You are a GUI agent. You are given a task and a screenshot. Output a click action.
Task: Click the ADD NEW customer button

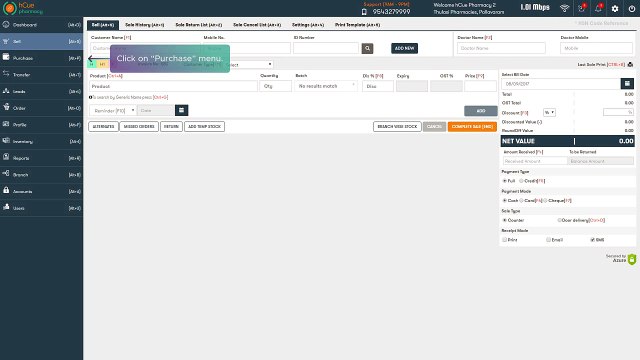404,48
